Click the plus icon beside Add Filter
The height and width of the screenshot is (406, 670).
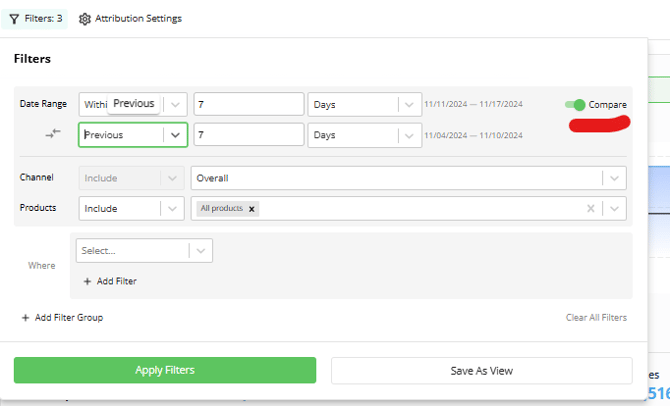(x=87, y=281)
